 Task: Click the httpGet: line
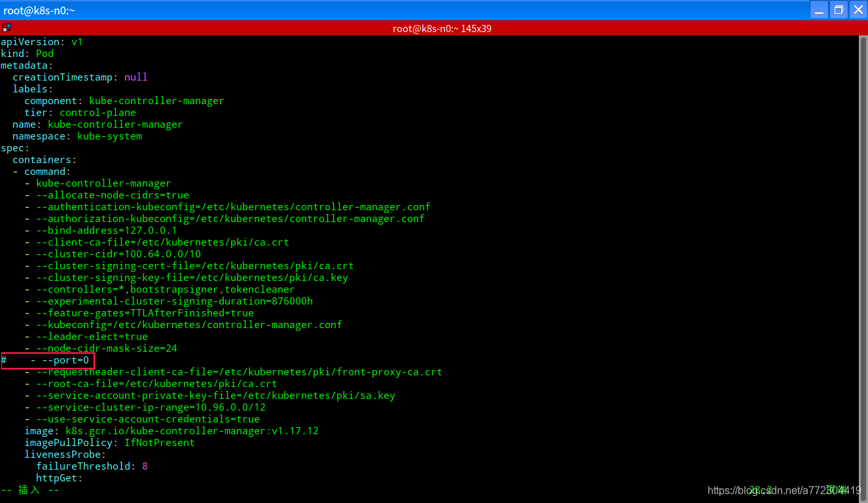point(60,477)
